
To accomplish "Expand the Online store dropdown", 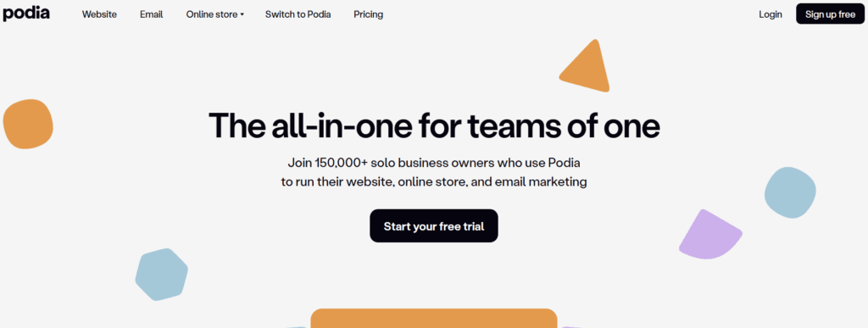I will pos(214,14).
